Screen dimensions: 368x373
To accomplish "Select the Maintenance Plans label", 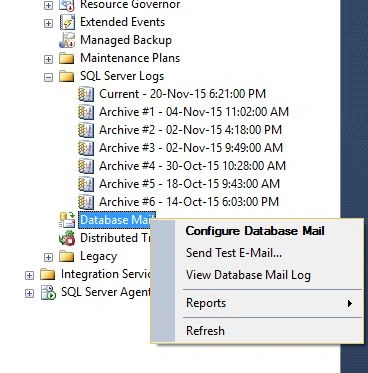I will [130, 58].
